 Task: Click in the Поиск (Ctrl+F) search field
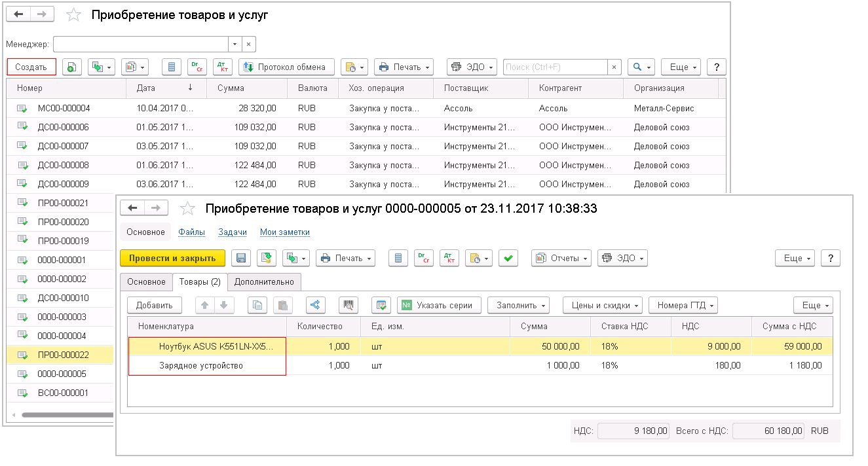point(556,67)
